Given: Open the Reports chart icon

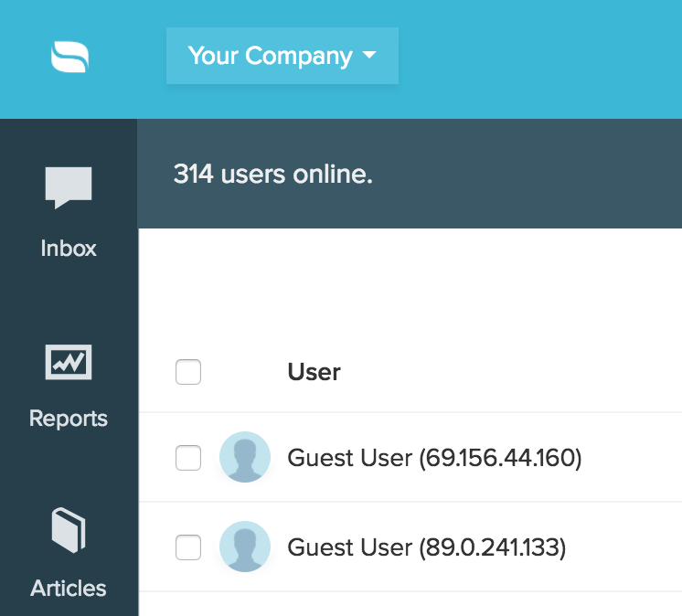Looking at the screenshot, I should point(69,362).
